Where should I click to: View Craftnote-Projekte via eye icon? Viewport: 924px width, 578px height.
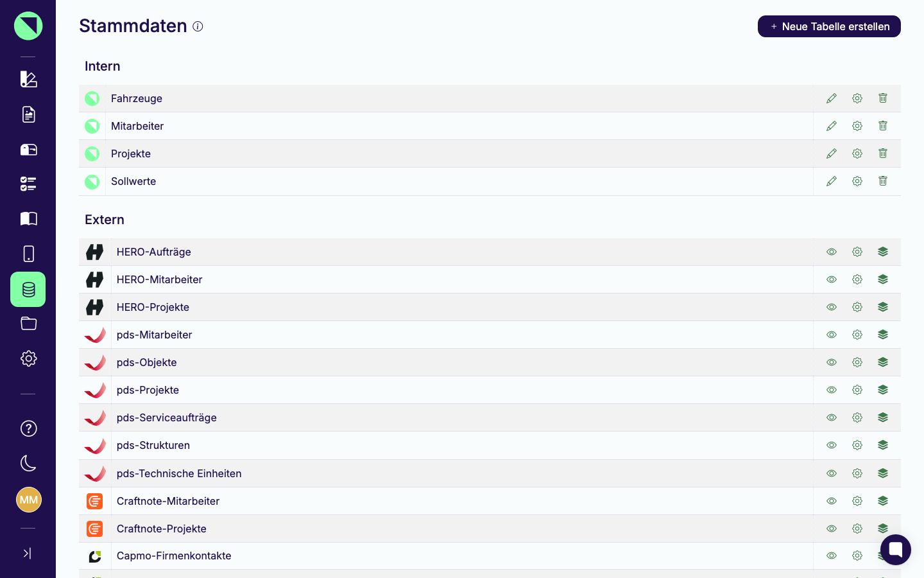click(x=832, y=529)
